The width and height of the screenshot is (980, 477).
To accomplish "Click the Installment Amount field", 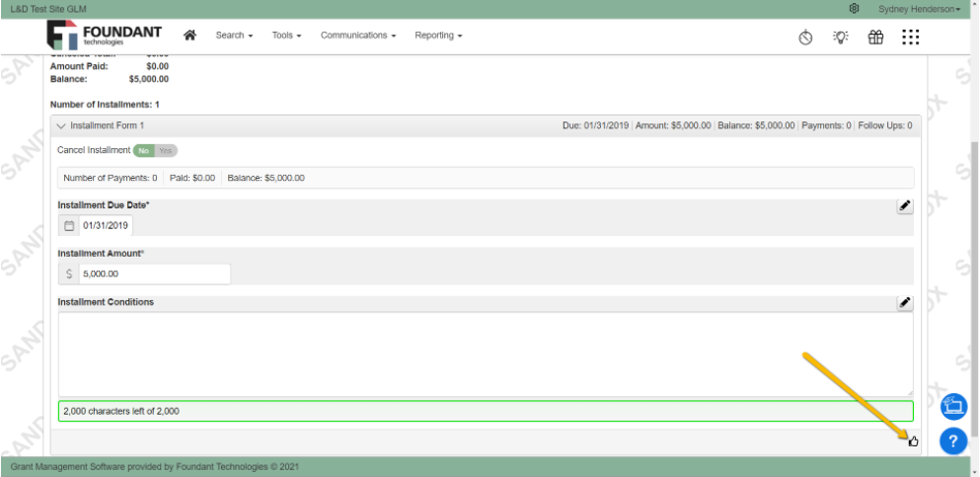I will [x=154, y=274].
